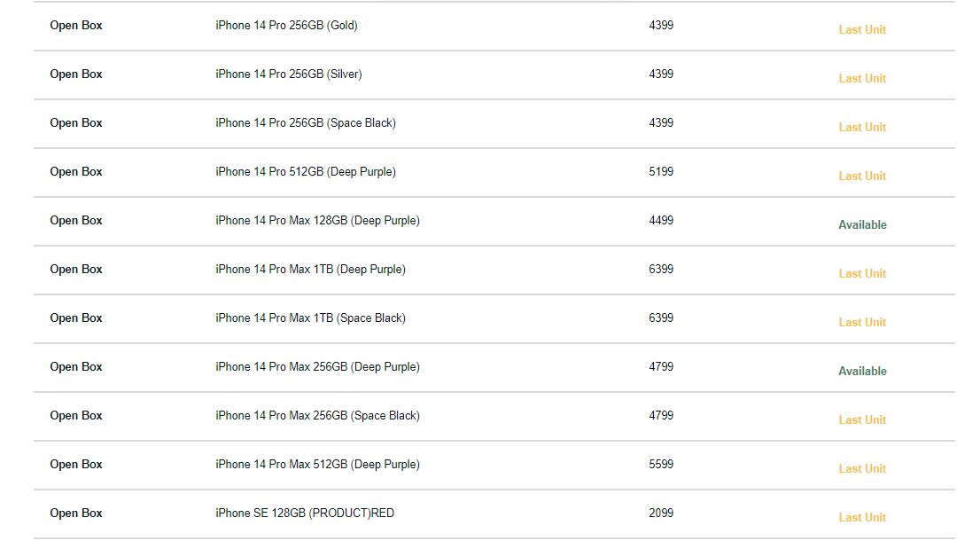
Task: Click iPhone 14 Pro Max 1TB (Space Black)
Action: pos(311,318)
